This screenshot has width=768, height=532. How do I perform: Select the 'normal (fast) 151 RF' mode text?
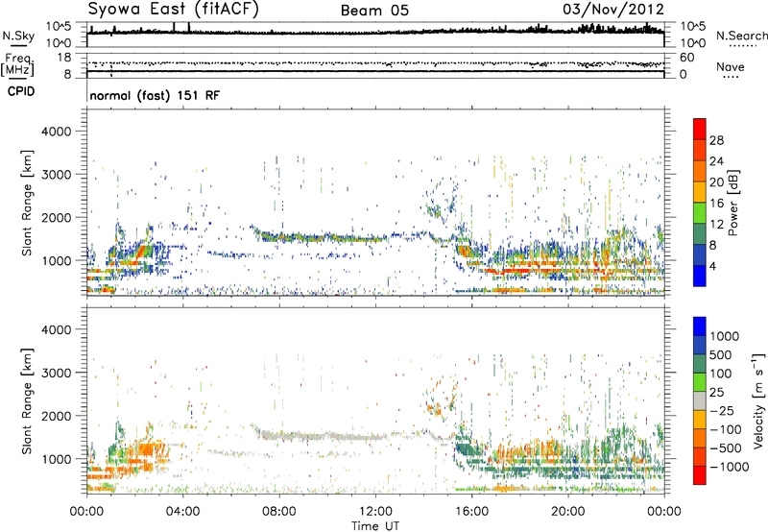pyautogui.click(x=155, y=95)
